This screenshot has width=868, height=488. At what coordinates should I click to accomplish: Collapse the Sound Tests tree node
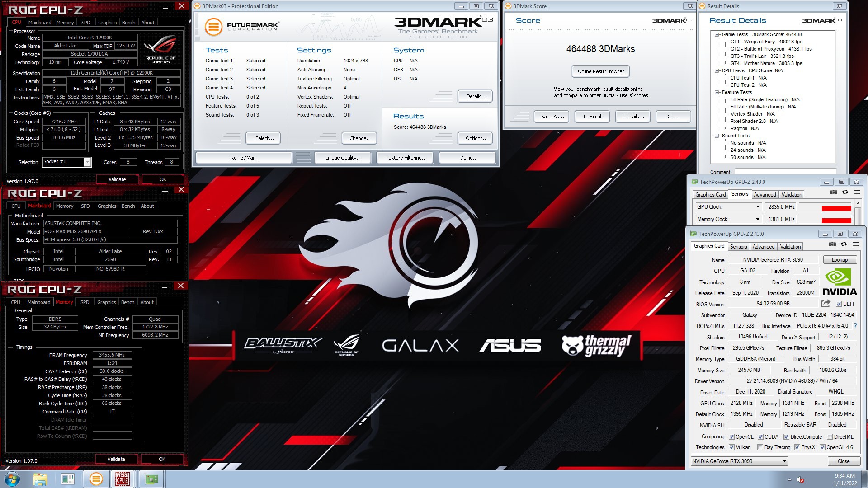point(717,136)
